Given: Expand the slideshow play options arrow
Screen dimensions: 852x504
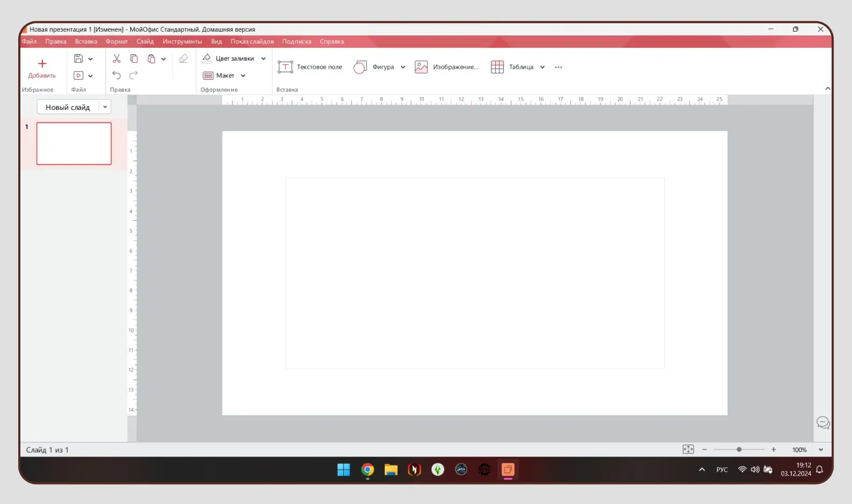Looking at the screenshot, I should pos(90,76).
